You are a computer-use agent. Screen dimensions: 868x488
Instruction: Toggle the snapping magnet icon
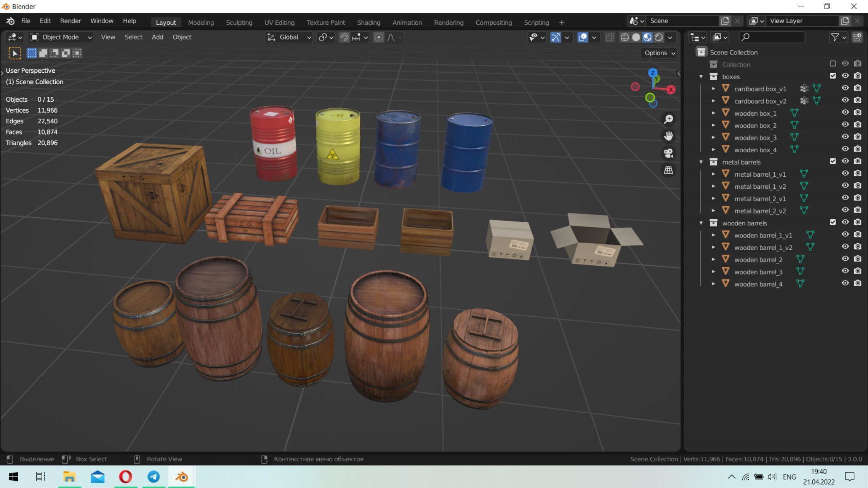click(x=344, y=37)
